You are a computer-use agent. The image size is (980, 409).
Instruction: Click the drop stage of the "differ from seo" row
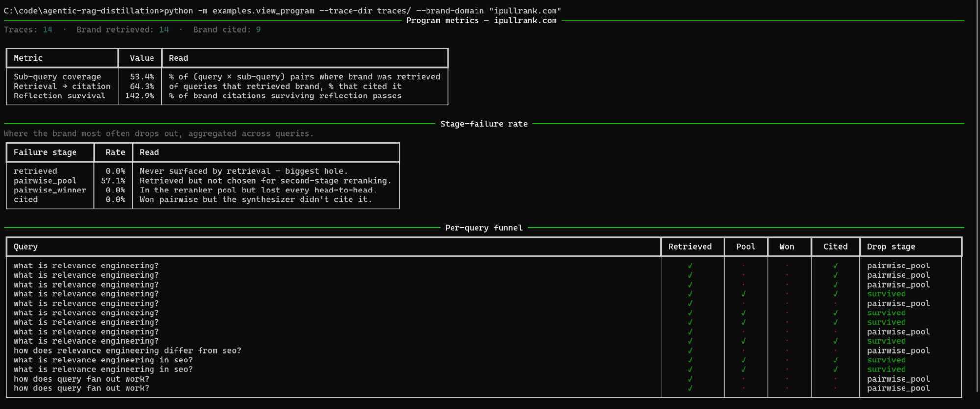point(898,351)
